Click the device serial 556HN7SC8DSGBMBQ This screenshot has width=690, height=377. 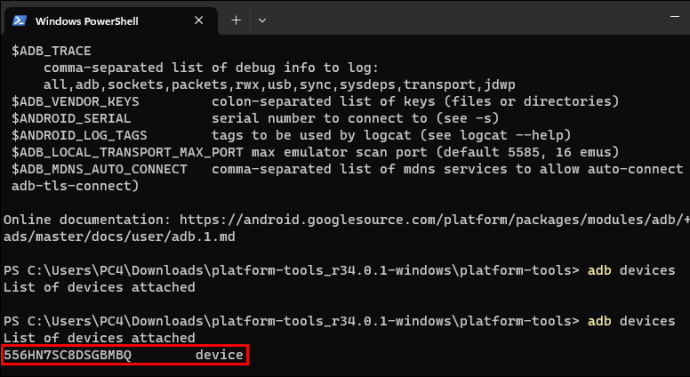[x=67, y=355]
